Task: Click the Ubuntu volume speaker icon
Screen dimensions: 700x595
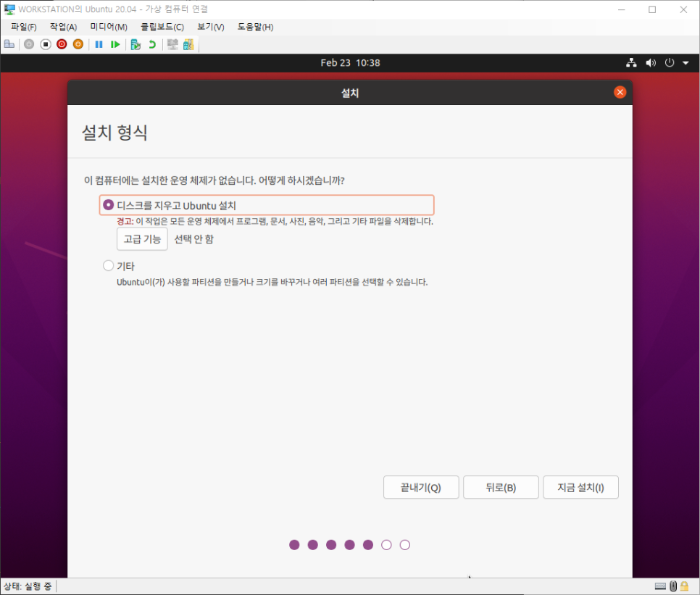Action: [651, 63]
